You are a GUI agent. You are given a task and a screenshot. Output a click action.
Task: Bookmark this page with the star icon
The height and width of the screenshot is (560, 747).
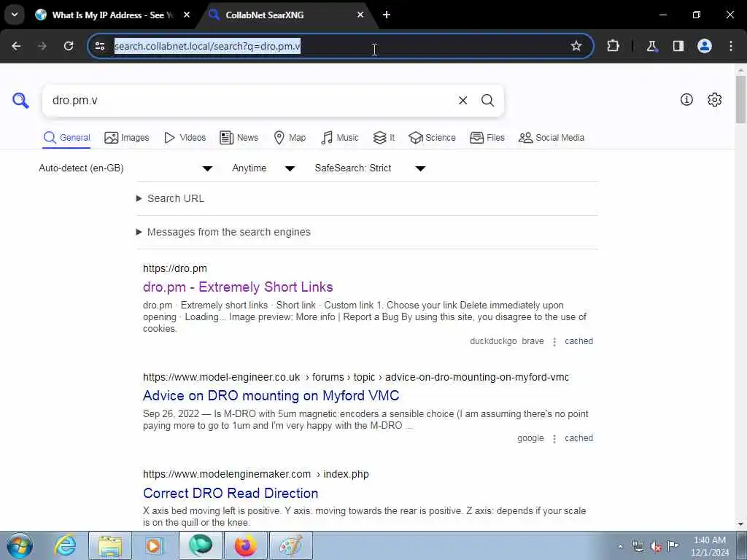576,46
